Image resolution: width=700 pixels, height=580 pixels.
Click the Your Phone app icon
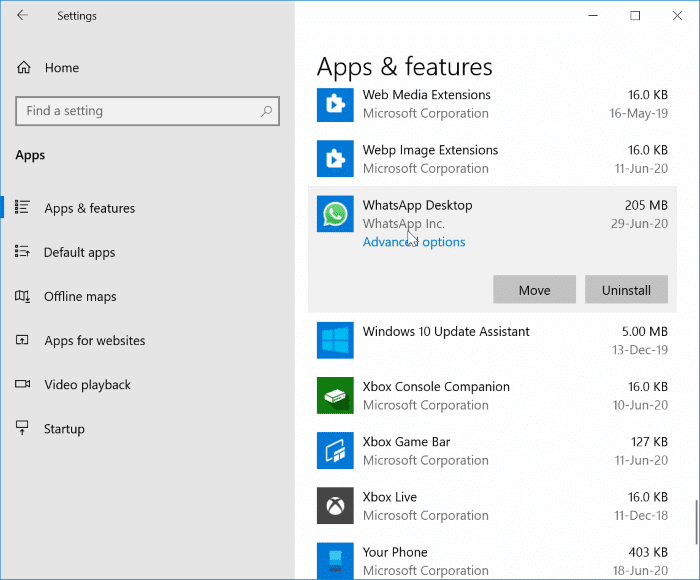click(335, 561)
